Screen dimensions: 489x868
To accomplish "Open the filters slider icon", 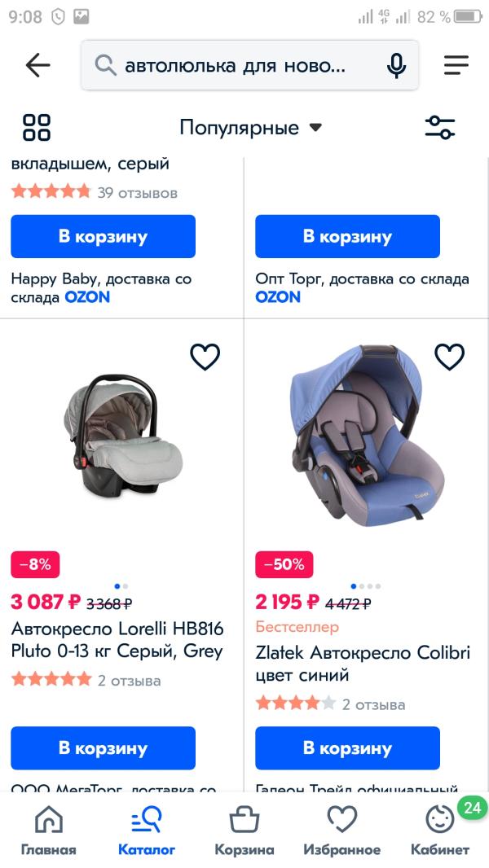I will [440, 127].
